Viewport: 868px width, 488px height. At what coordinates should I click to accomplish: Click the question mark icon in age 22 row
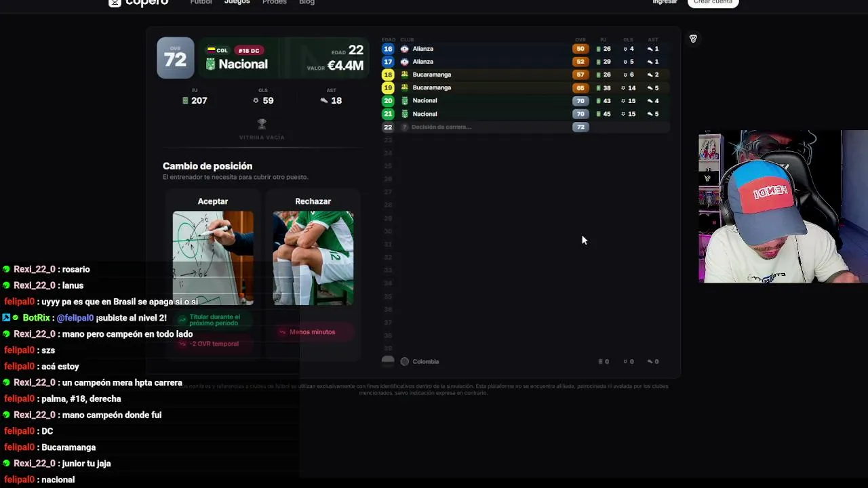[x=405, y=127]
